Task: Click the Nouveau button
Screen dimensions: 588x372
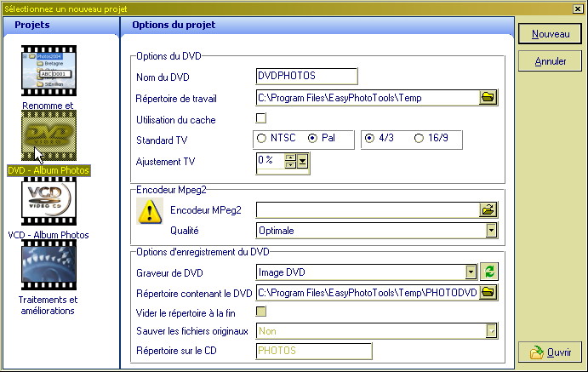Action: point(550,34)
